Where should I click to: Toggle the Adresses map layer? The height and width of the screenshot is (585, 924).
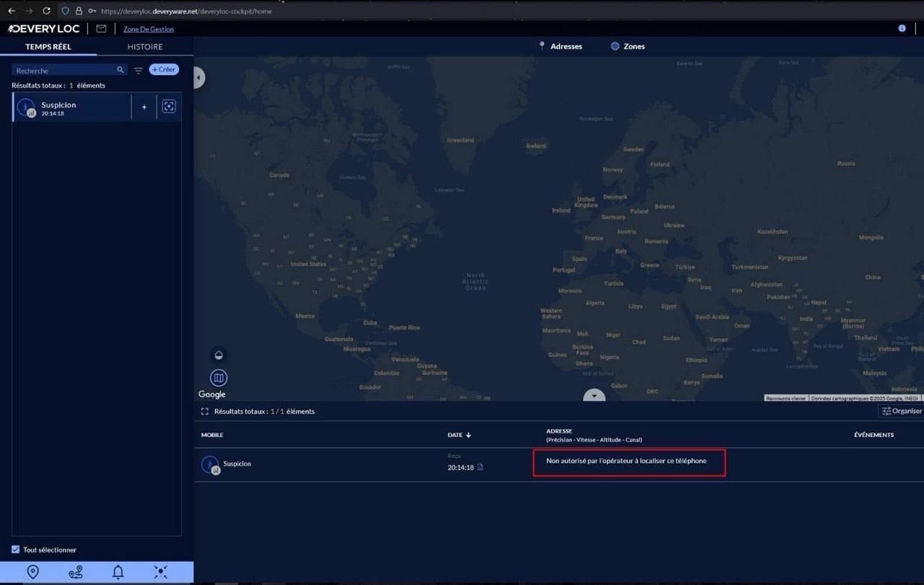[560, 46]
